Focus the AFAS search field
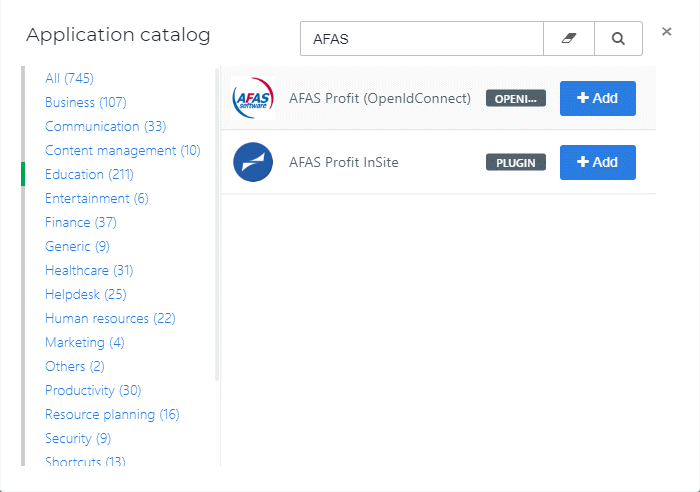 (x=422, y=38)
